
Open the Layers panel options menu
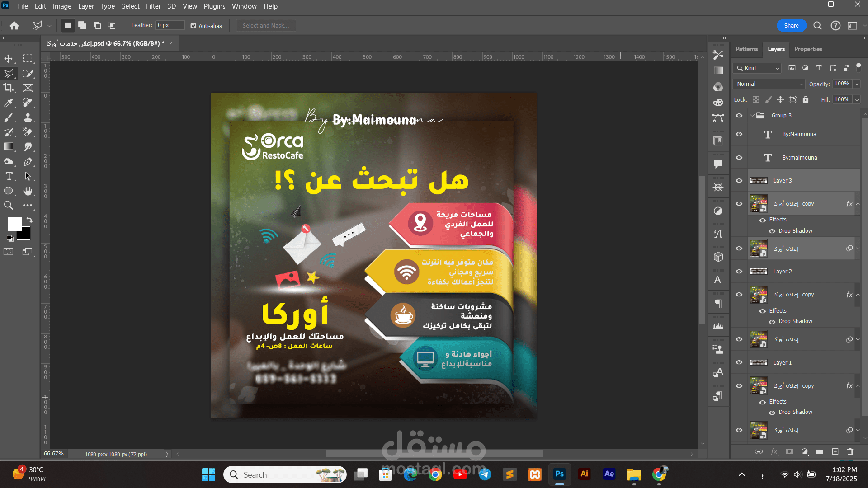(x=864, y=49)
